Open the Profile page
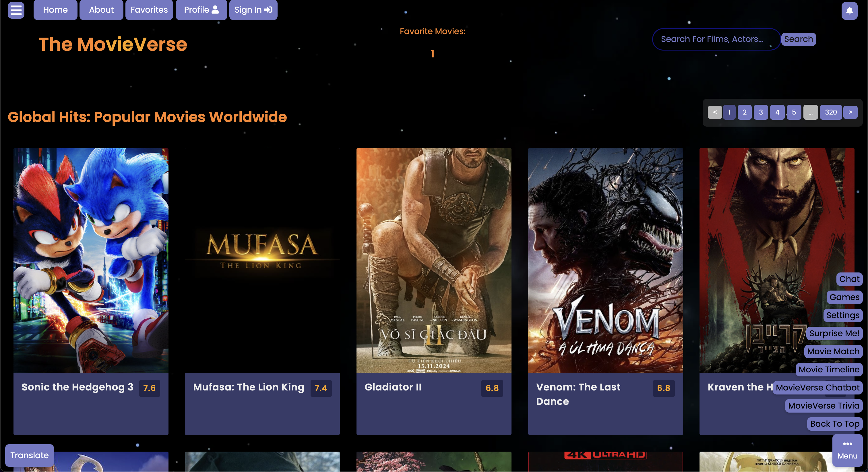This screenshot has height=472, width=868. coord(201,10)
